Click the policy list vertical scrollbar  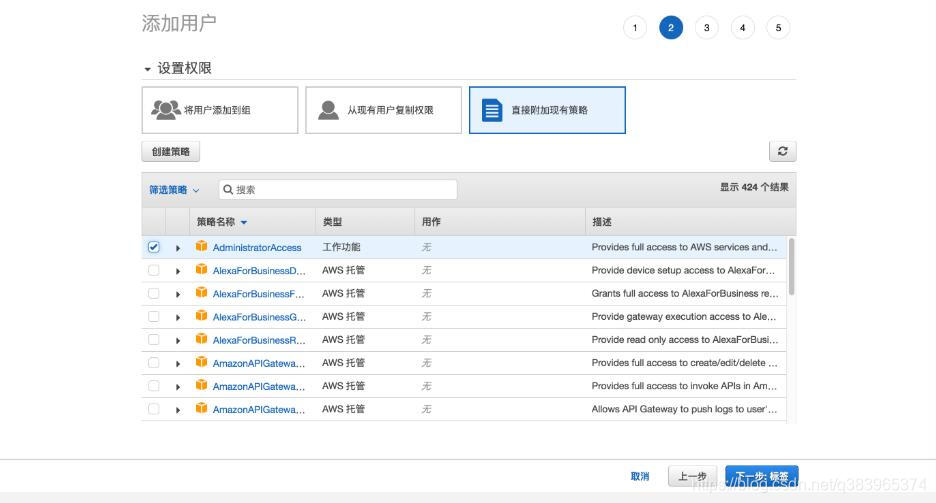pos(792,267)
